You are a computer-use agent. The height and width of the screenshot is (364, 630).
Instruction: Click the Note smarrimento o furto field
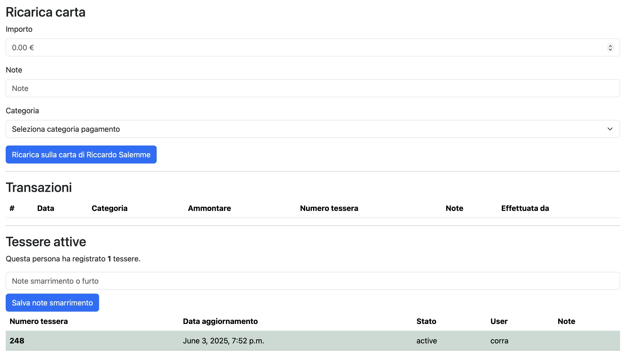312,281
